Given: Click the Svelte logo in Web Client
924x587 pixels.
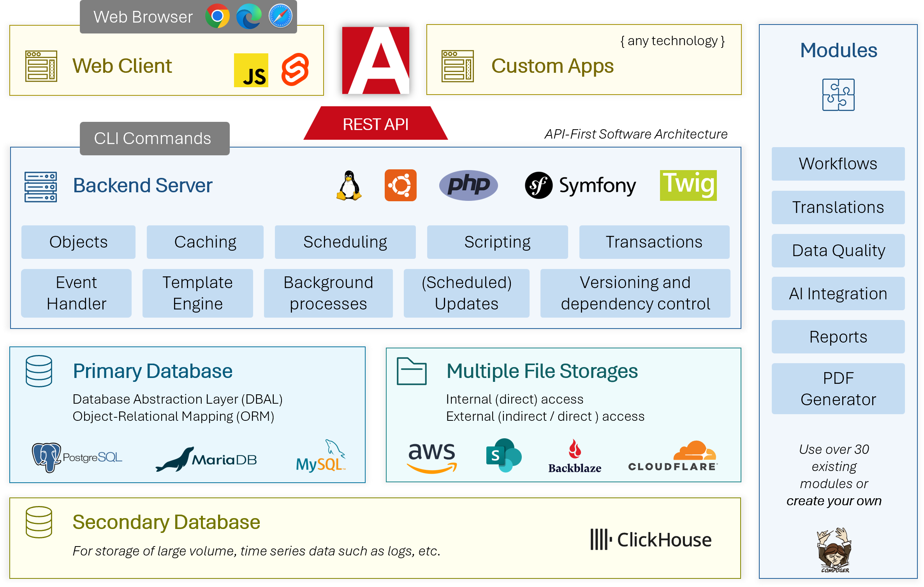Looking at the screenshot, I should [295, 70].
